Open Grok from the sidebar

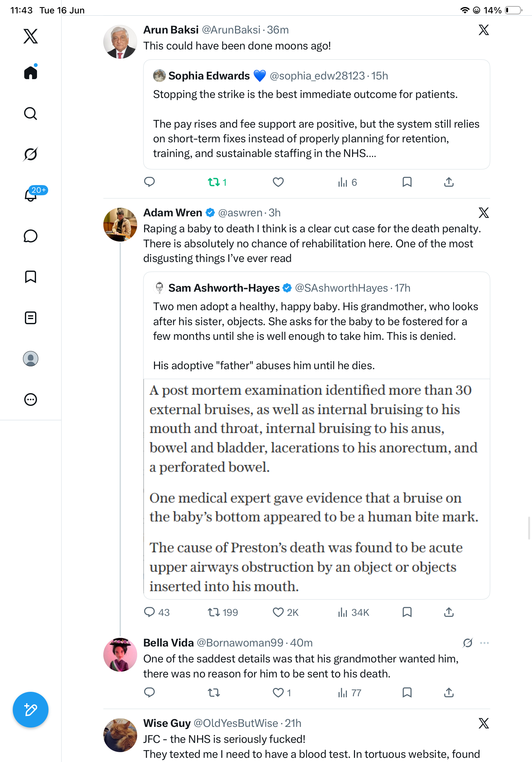pyautogui.click(x=31, y=154)
